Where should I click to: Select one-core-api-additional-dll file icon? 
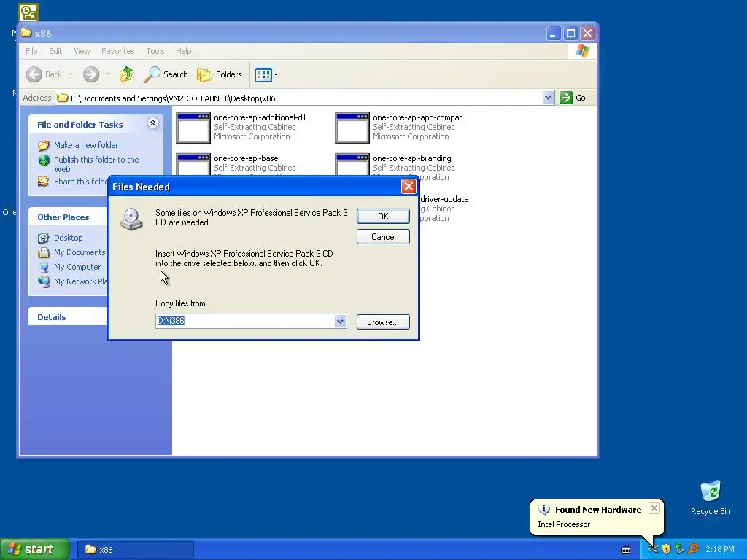click(x=193, y=128)
